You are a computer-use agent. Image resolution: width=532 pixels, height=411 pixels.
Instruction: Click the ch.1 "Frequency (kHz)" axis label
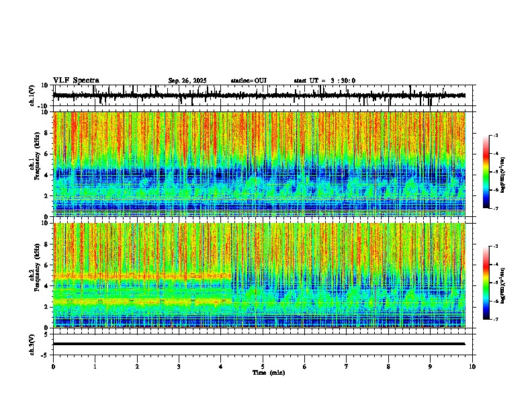[37, 156]
